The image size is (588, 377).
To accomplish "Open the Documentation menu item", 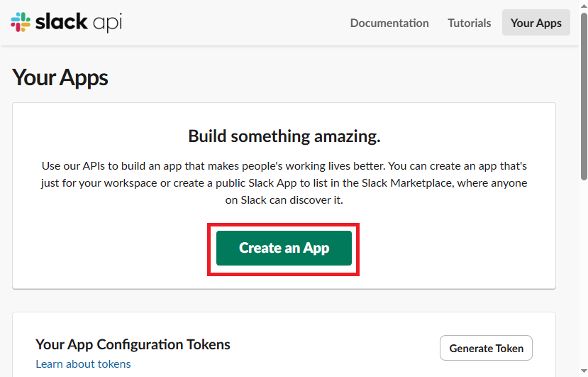I will coord(389,23).
